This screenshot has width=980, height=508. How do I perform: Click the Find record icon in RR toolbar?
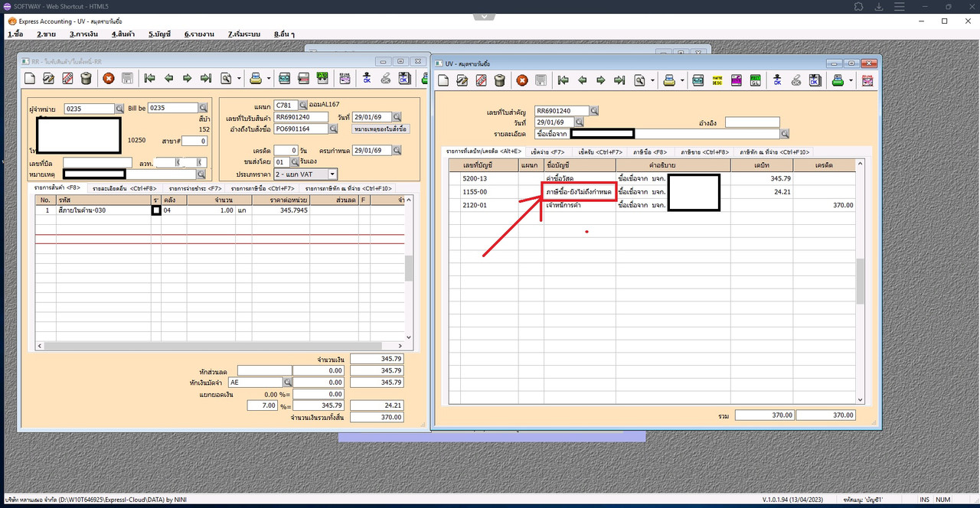tap(227, 78)
